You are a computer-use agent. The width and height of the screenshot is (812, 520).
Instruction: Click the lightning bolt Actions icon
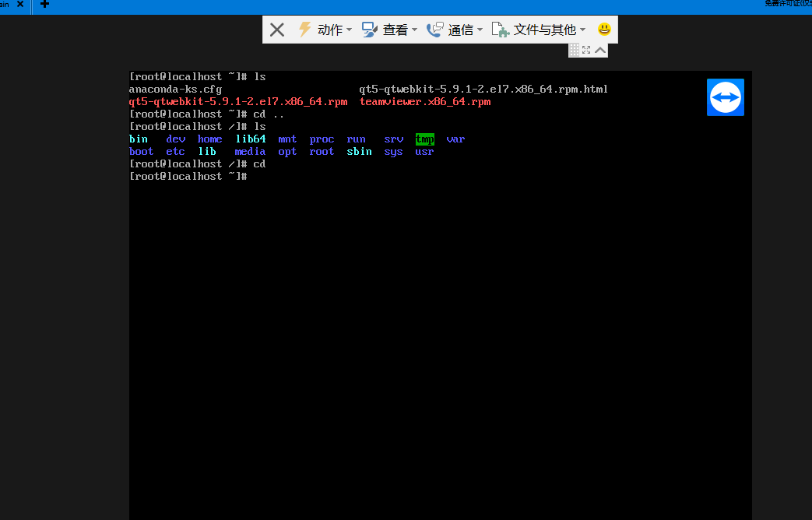(x=304, y=30)
